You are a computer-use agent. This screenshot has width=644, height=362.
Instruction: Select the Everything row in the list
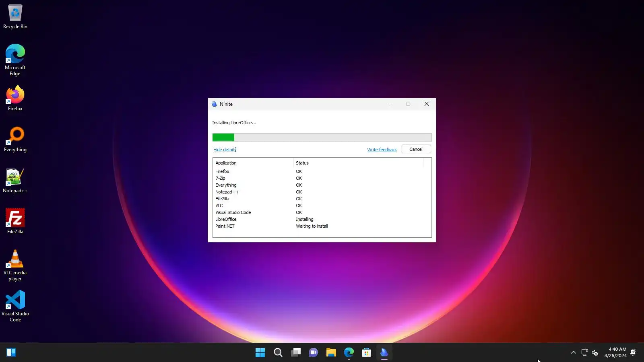[x=322, y=185]
